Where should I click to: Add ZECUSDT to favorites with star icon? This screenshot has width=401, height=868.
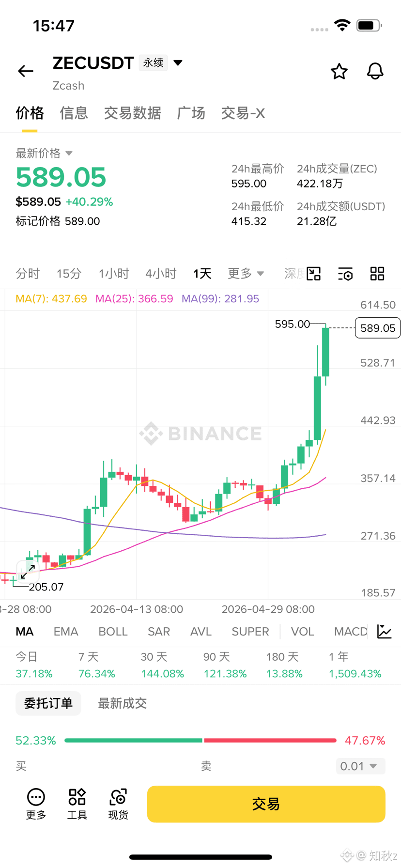339,71
